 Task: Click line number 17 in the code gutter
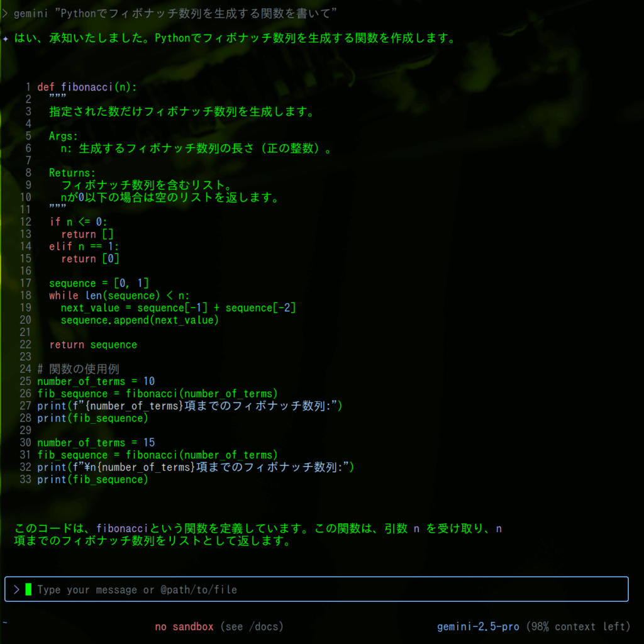coord(26,283)
